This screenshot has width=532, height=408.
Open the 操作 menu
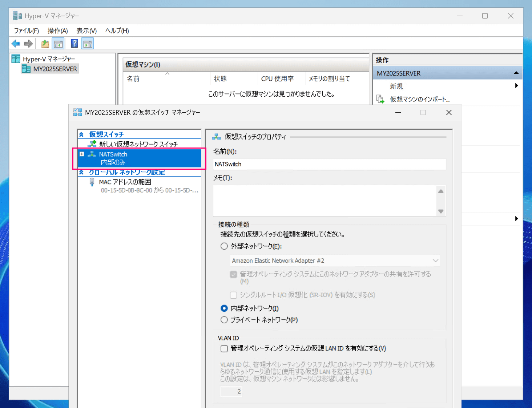click(57, 31)
